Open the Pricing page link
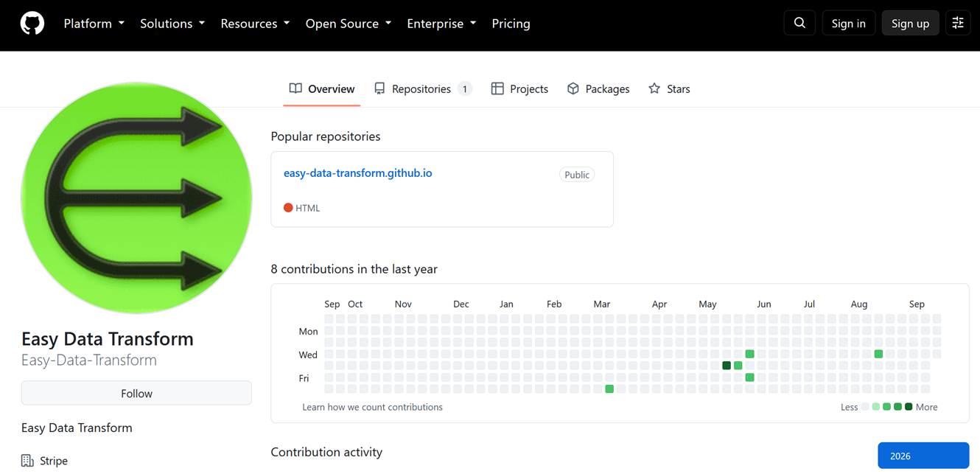 (511, 24)
